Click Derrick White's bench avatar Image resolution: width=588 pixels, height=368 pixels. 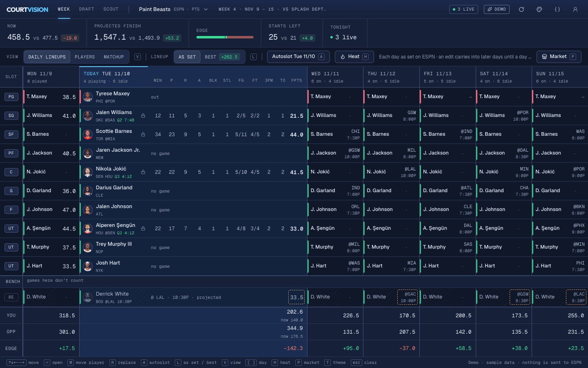coord(88,297)
